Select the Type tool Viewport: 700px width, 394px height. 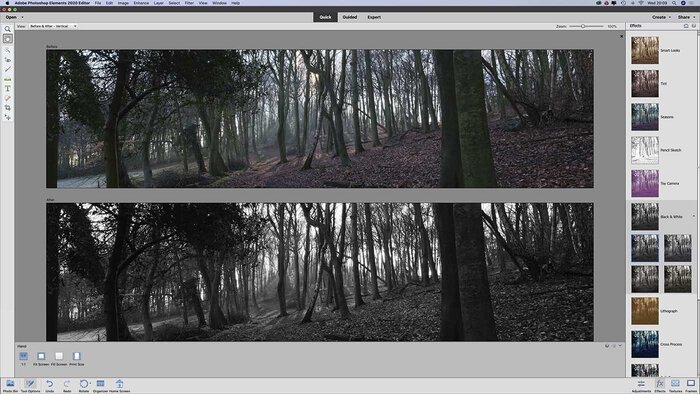tap(8, 88)
